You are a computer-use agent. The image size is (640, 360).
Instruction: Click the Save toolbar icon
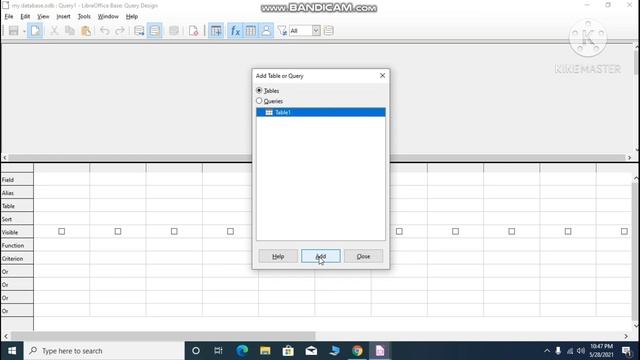click(x=13, y=31)
